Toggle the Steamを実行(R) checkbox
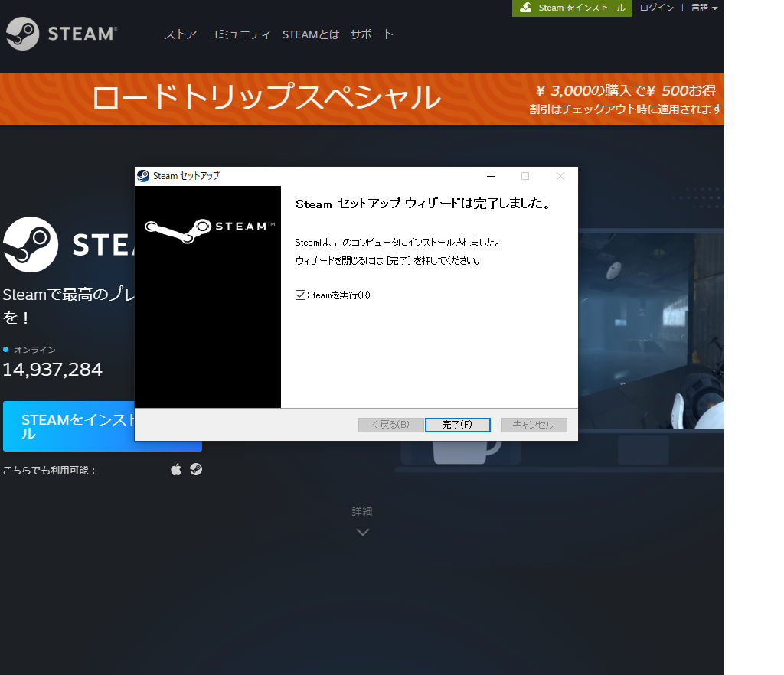The height and width of the screenshot is (675, 784). point(300,295)
